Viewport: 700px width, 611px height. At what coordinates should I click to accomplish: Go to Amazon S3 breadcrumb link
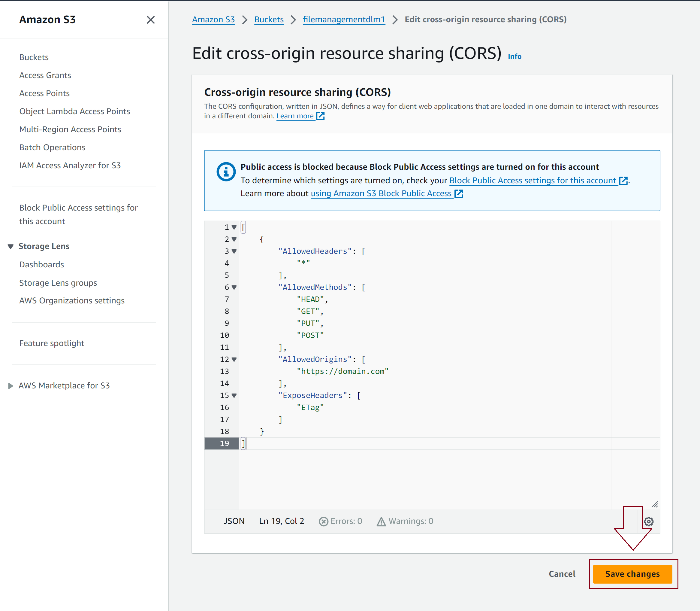click(x=213, y=20)
